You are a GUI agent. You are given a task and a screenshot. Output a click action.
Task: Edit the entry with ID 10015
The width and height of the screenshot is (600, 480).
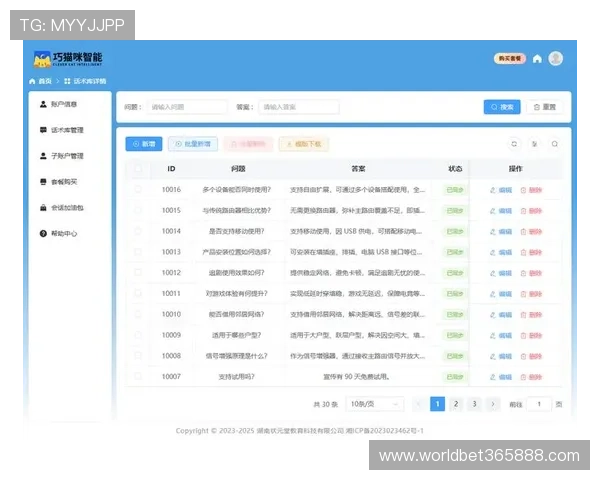501,211
